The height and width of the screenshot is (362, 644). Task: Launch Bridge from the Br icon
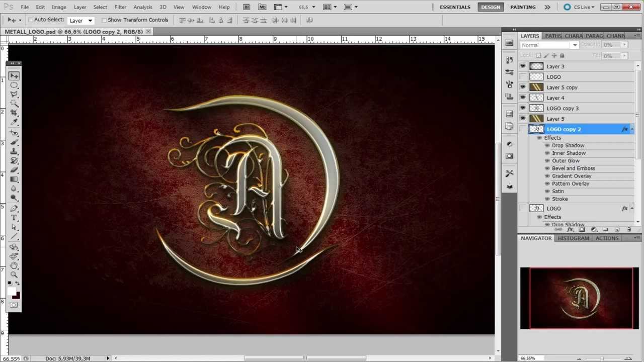coord(247,7)
